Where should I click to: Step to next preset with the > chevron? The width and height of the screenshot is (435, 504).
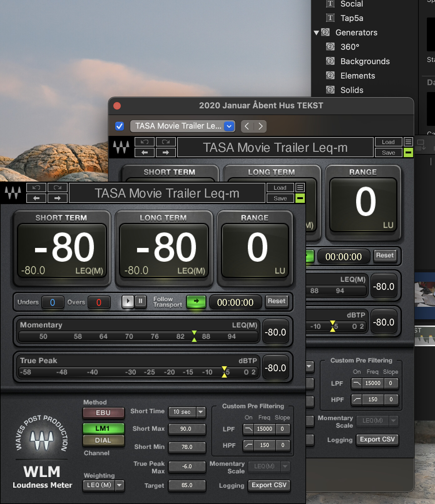tap(260, 126)
